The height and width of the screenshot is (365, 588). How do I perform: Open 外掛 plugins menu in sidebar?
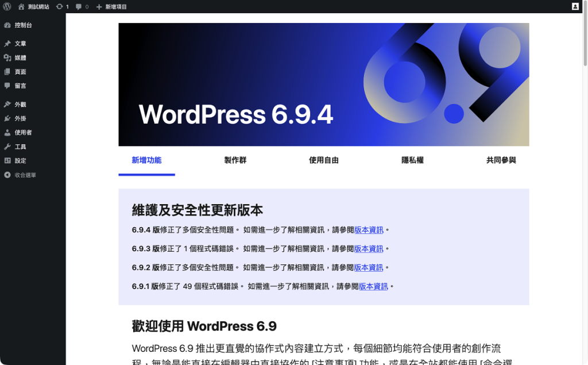[20, 118]
